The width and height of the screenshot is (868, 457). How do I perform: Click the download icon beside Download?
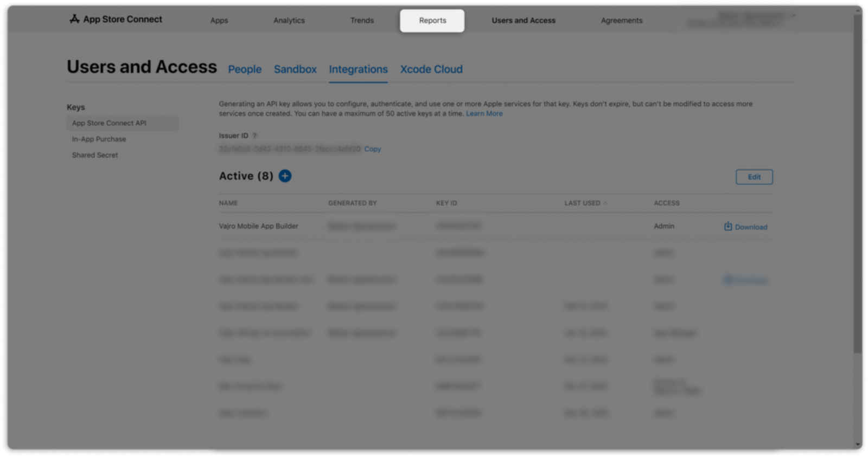(x=728, y=226)
